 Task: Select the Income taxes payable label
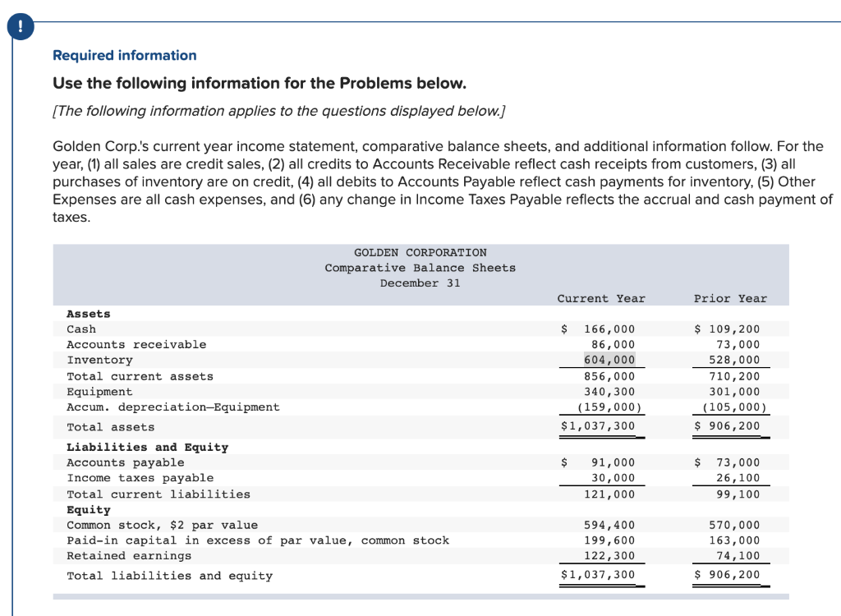(140, 477)
